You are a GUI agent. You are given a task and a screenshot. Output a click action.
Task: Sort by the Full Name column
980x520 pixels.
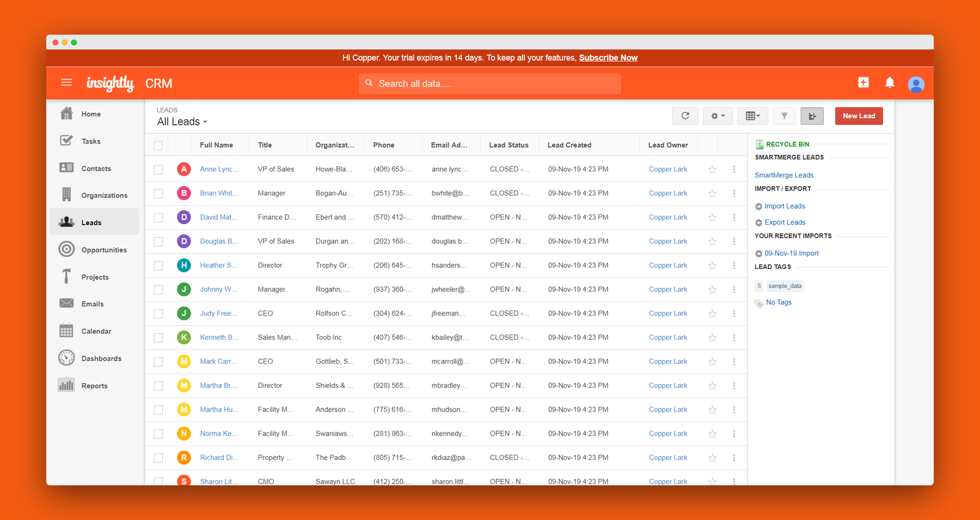coord(216,145)
